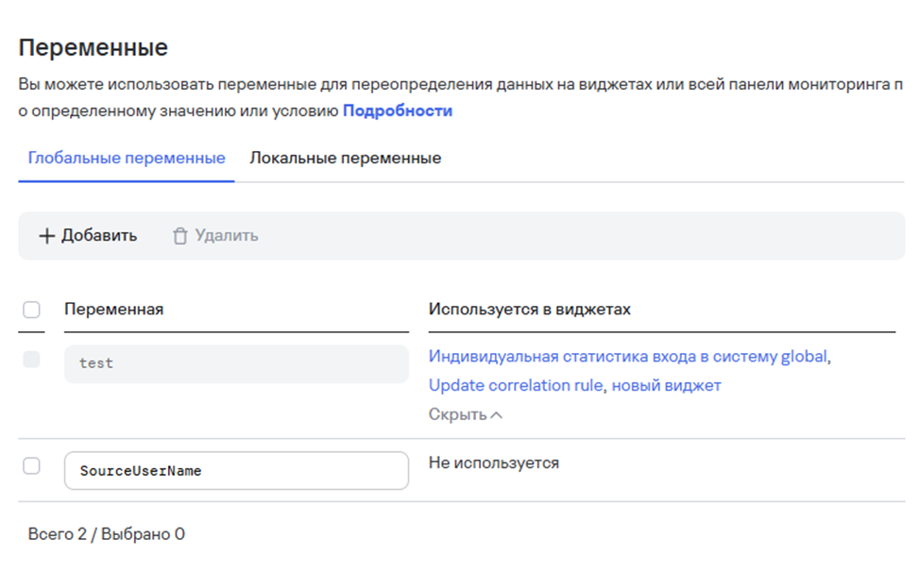Tick the select-all checkbox in the table header
This screenshot has width=920, height=588.
coord(31,310)
